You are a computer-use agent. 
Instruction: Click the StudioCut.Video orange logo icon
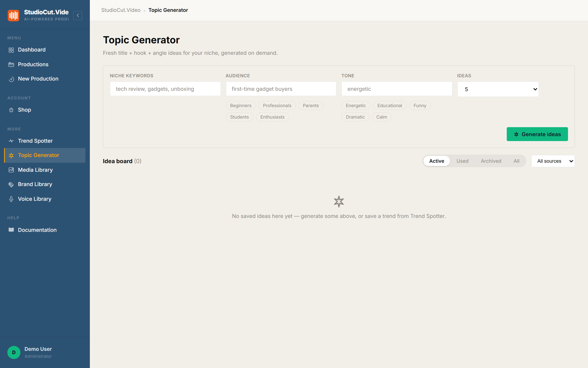coord(13,15)
